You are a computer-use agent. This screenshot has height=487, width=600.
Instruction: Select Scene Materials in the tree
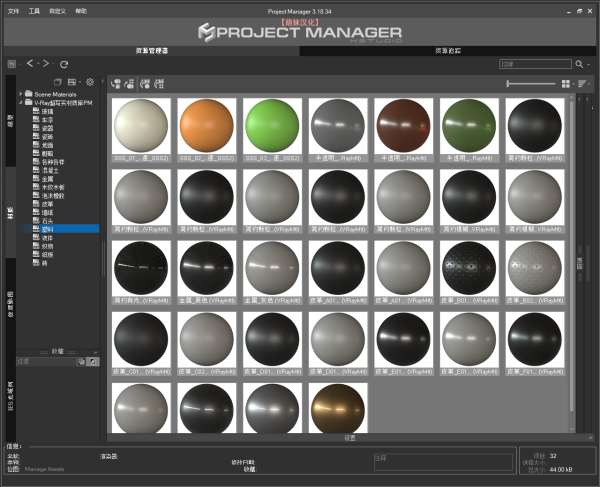pyautogui.click(x=55, y=94)
